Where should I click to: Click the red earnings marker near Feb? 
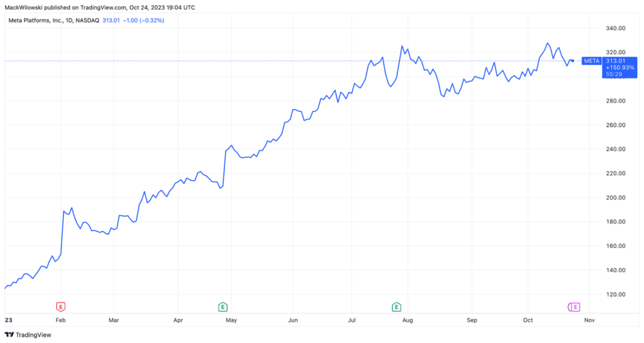61,306
